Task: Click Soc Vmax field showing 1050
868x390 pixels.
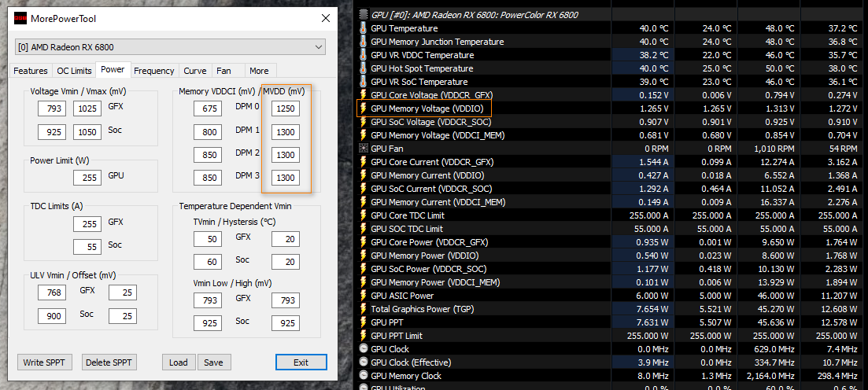Action: 87,131
